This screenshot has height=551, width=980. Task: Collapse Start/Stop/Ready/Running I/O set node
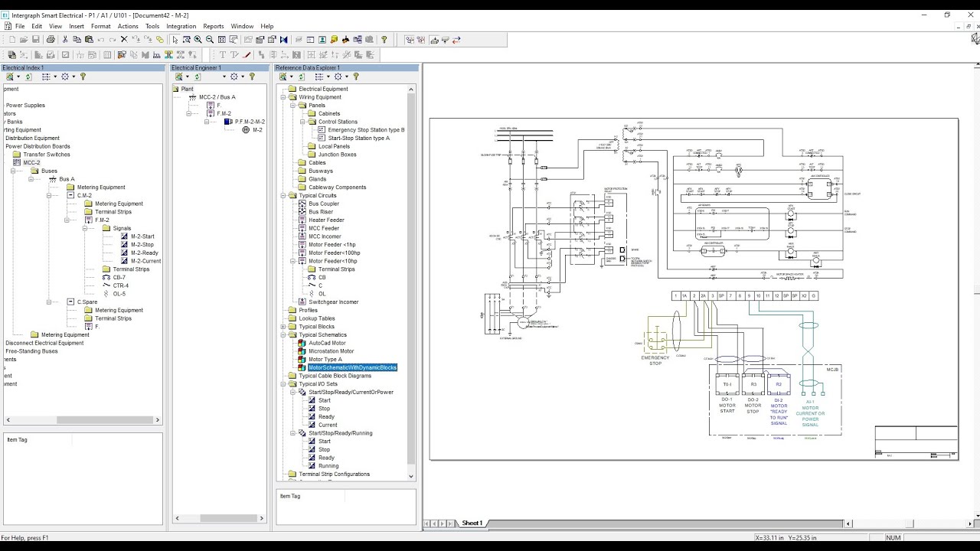click(x=292, y=433)
